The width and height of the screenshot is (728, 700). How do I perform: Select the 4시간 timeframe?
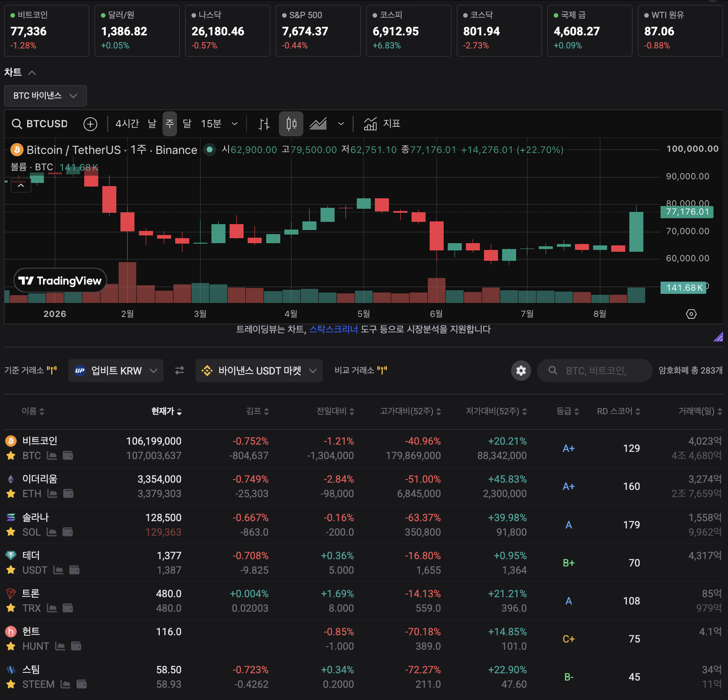[127, 124]
